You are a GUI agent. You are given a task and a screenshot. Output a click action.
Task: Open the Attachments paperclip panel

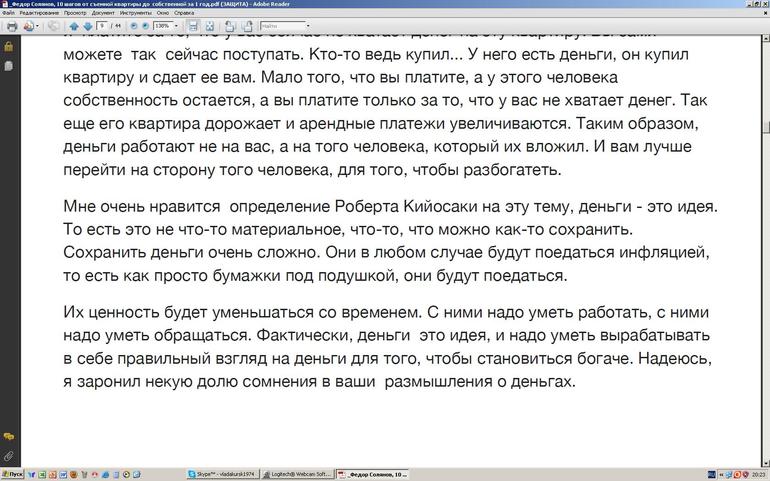[x=9, y=456]
